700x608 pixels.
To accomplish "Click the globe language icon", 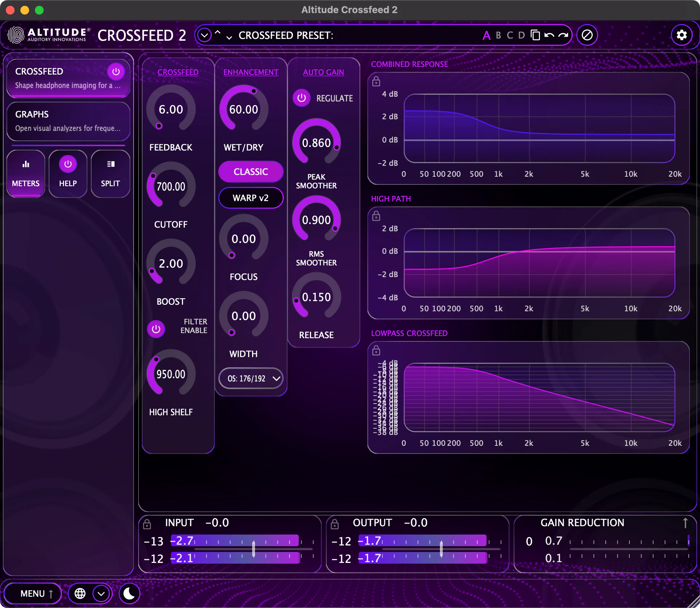I will [x=80, y=593].
